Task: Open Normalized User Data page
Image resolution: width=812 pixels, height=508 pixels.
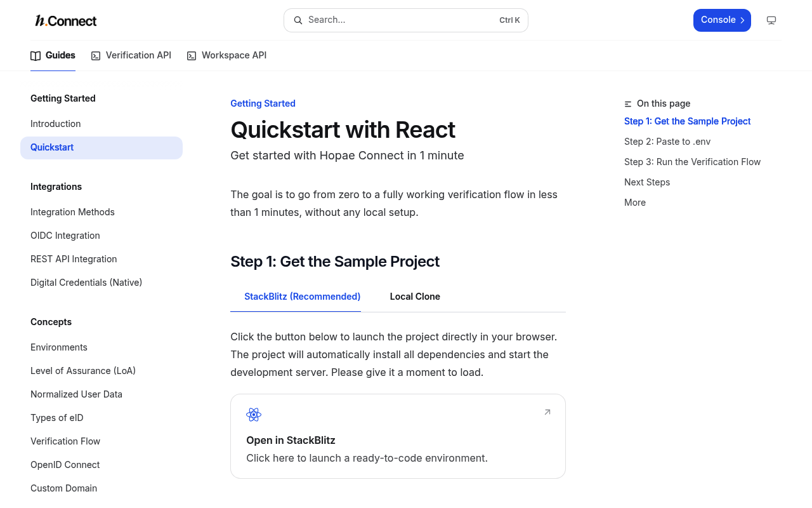Action: [x=101, y=394]
